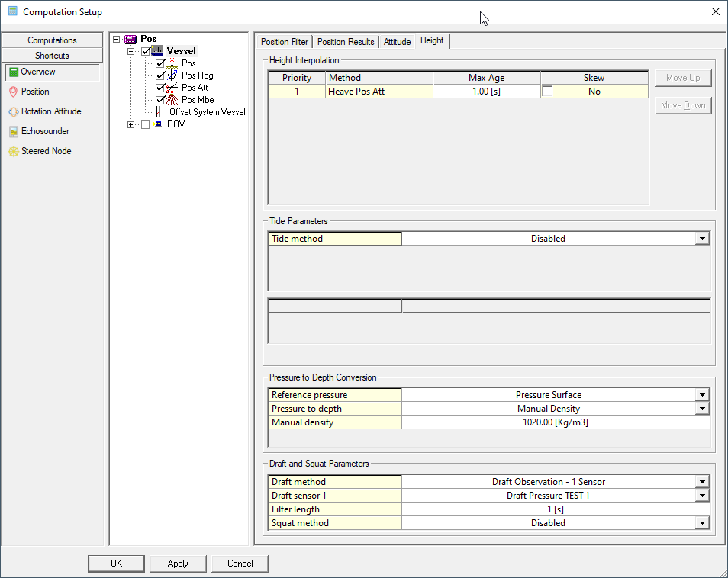Open the Attitude tab
This screenshot has height=578, width=728.
point(397,42)
